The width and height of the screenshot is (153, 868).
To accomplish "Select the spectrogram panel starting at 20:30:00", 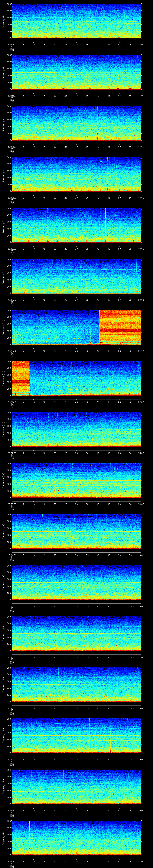I will [76, 838].
